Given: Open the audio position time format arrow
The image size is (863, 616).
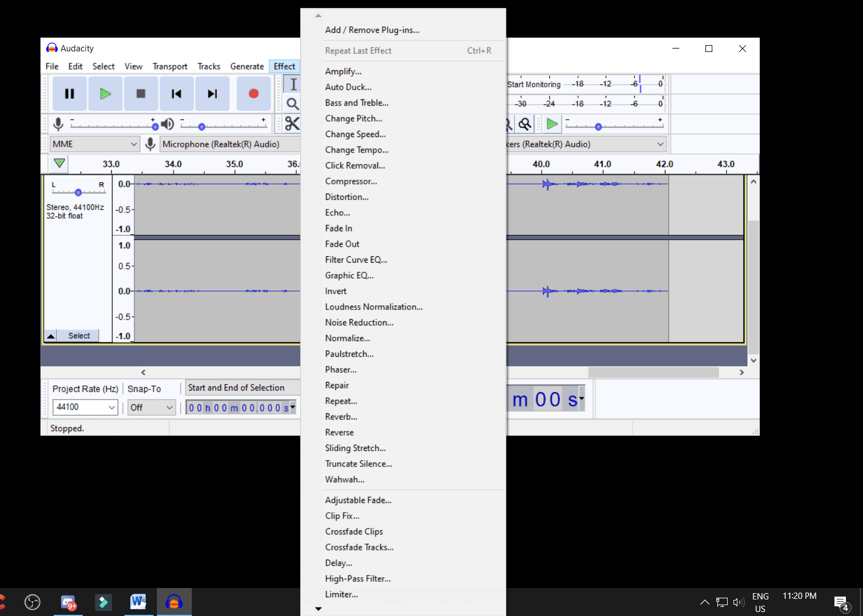Looking at the screenshot, I should (582, 398).
